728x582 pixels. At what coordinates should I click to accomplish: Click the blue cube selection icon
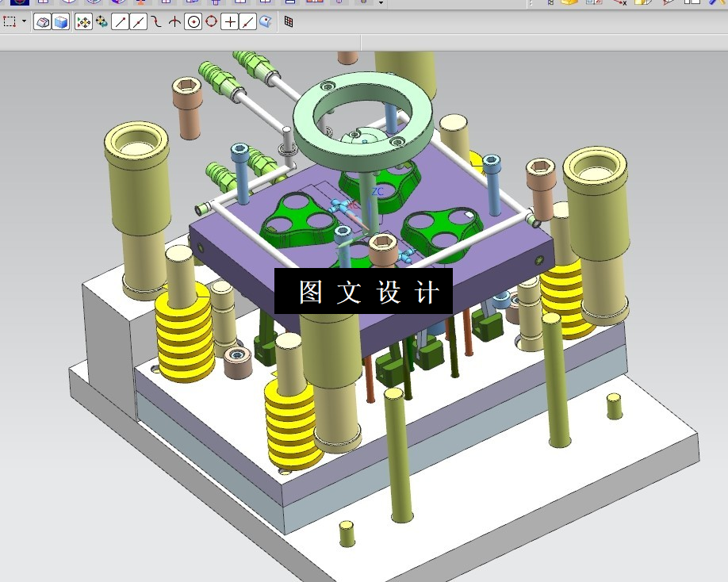point(61,22)
